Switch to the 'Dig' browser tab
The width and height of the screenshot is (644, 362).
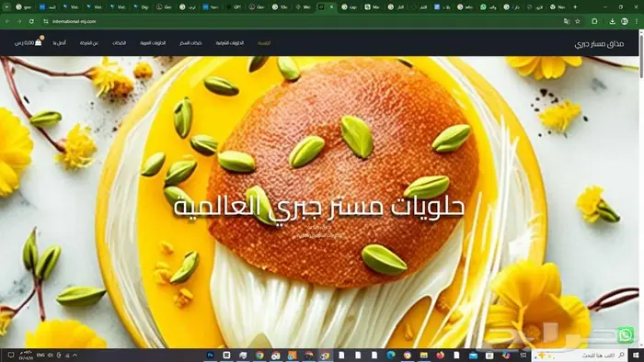[x=141, y=7]
